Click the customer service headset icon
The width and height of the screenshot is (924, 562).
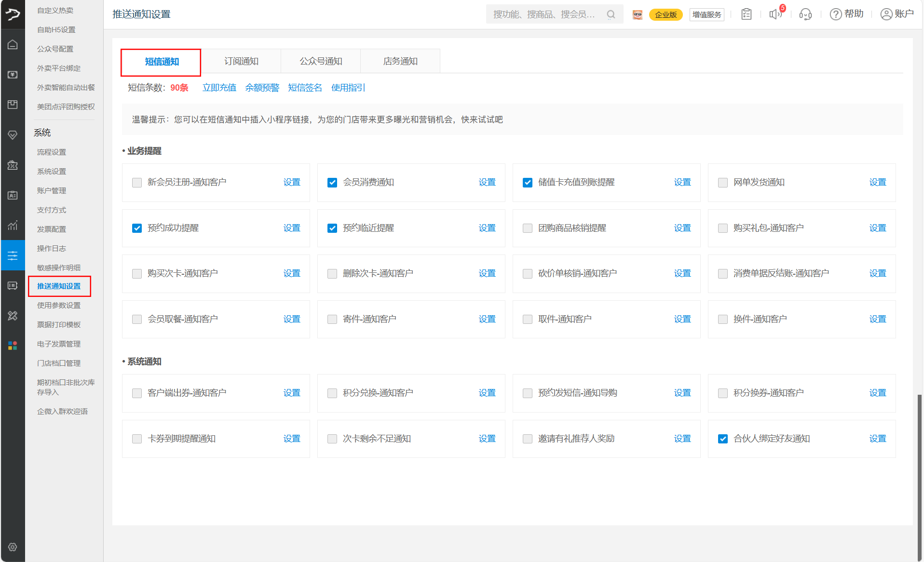click(805, 14)
